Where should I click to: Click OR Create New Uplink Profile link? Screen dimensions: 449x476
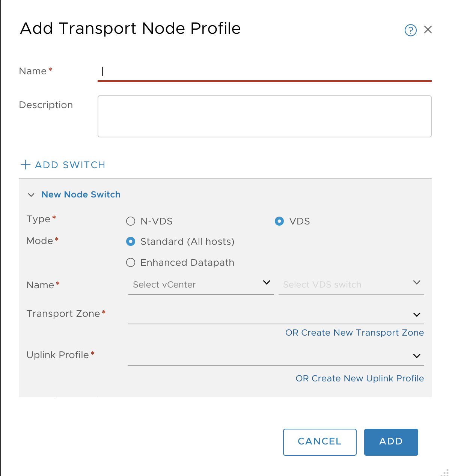click(360, 378)
